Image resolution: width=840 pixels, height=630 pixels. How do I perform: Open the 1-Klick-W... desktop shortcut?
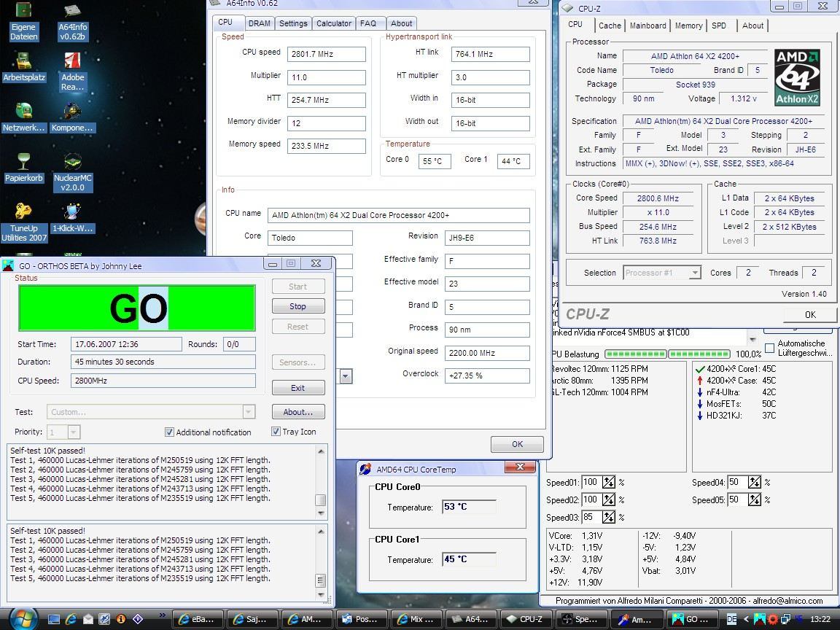[x=72, y=218]
